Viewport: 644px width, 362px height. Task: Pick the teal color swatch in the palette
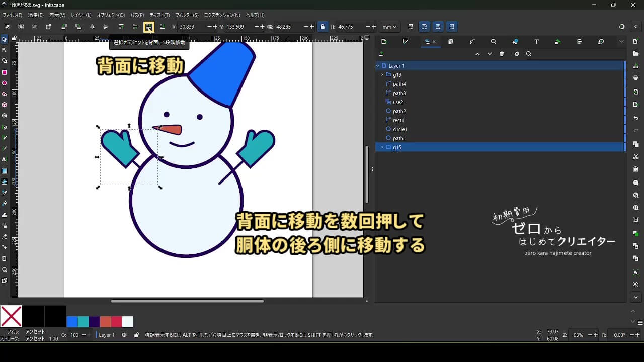[83, 322]
